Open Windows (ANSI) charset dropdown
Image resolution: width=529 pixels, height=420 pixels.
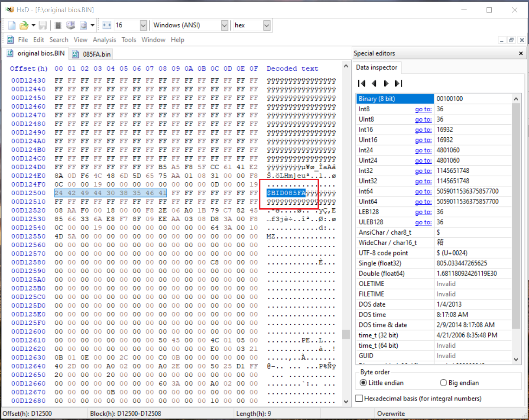click(224, 26)
